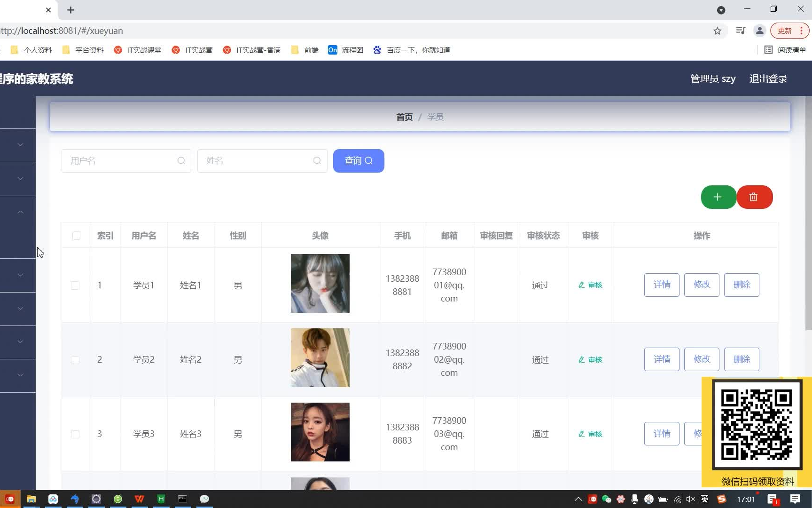
Task: Expand the bottom sidebar menu chevron
Action: point(20,375)
